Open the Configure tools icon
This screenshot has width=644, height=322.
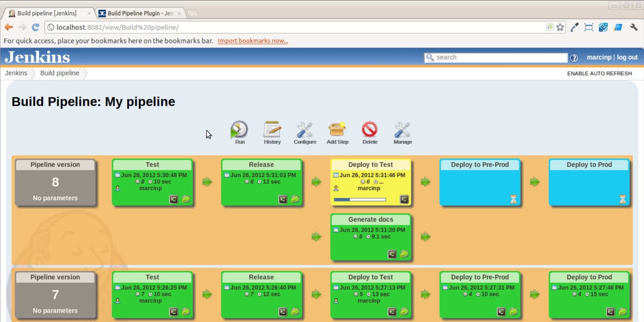pos(305,130)
